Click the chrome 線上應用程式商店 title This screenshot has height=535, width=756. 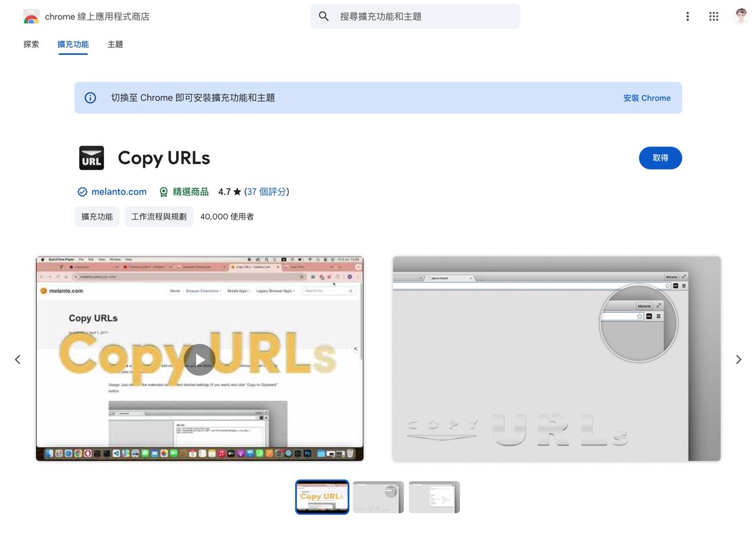[97, 17]
